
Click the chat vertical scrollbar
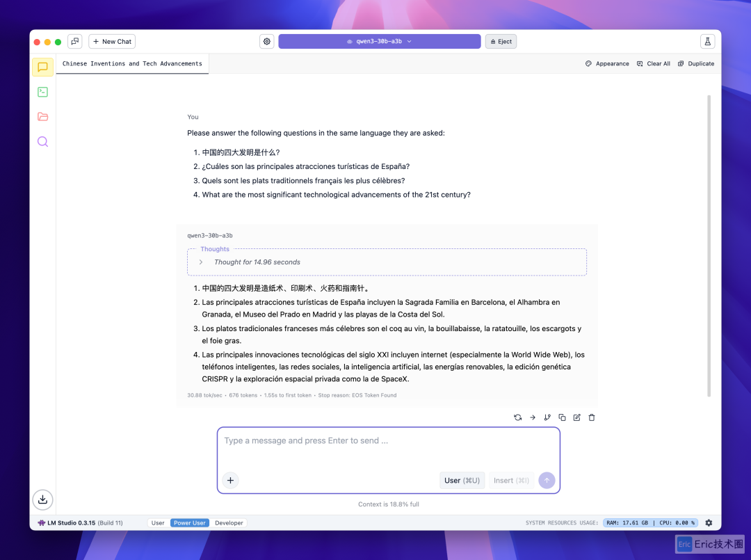[709, 246]
